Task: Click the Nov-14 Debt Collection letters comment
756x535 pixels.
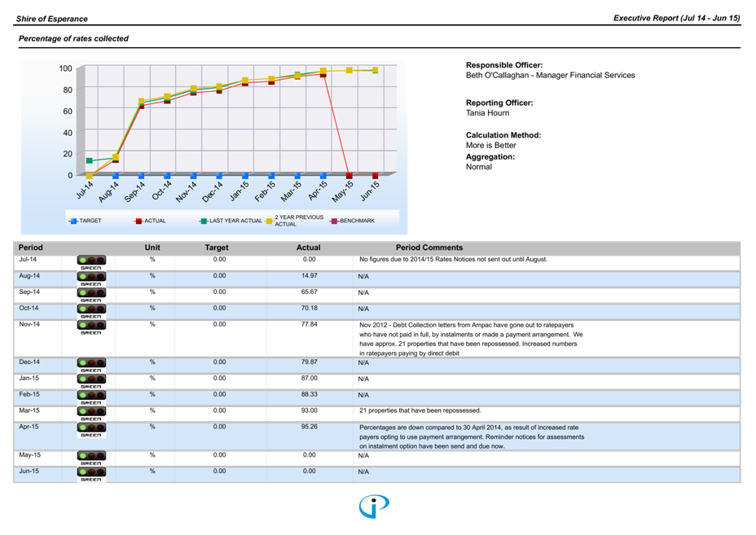Action: [x=471, y=340]
